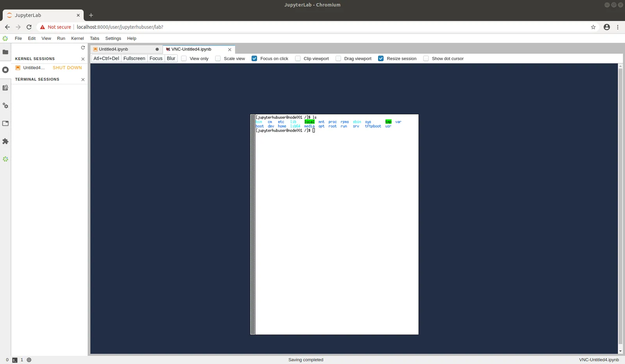
Task: Open the Extension Manager puzzle icon
Action: point(5,141)
